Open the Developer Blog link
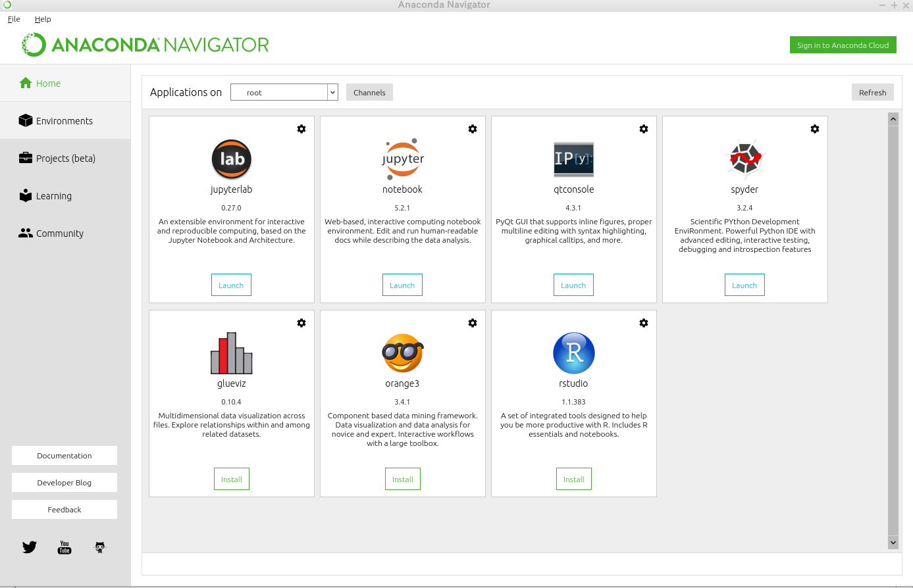 pos(65,482)
